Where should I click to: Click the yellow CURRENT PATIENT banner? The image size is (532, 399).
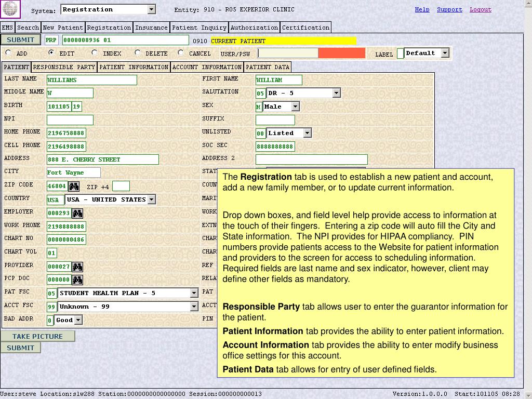pyautogui.click(x=283, y=41)
